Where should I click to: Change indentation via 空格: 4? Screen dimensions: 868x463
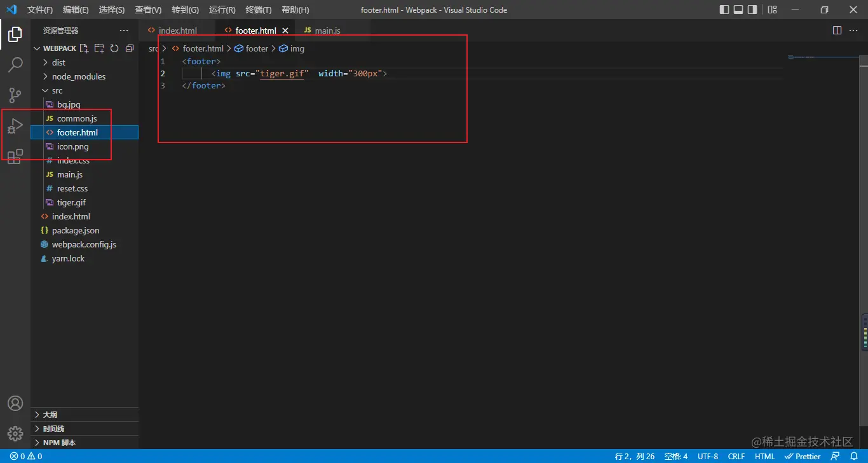point(676,456)
